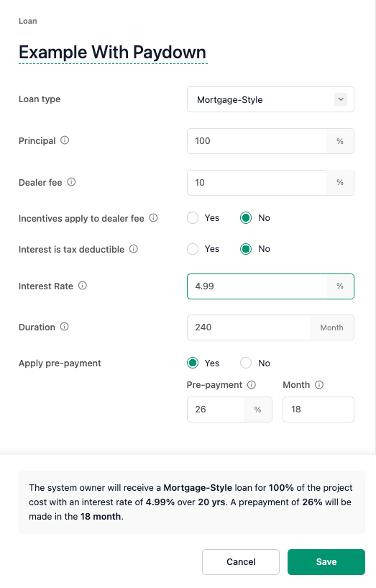This screenshot has height=588, width=376.
Task: Show info for Incentives apply to dealer fee
Action: 153,218
